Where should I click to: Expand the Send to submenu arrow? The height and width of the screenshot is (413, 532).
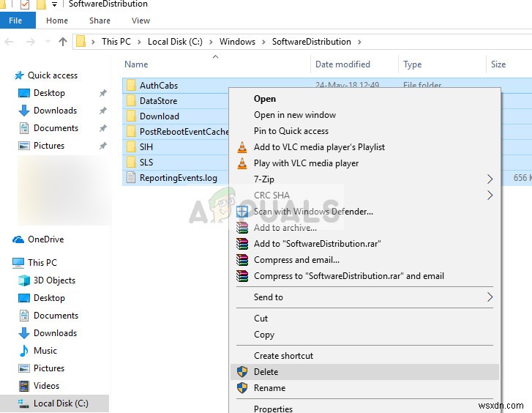click(x=490, y=297)
